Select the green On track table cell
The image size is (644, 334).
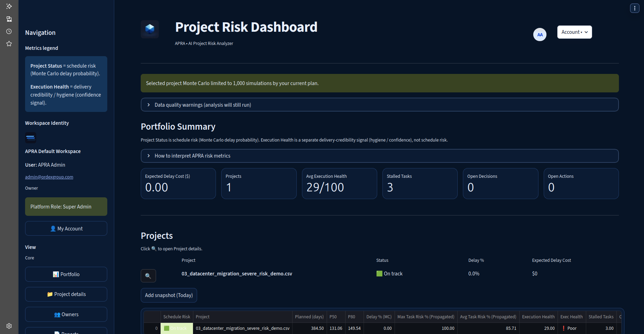(x=177, y=328)
